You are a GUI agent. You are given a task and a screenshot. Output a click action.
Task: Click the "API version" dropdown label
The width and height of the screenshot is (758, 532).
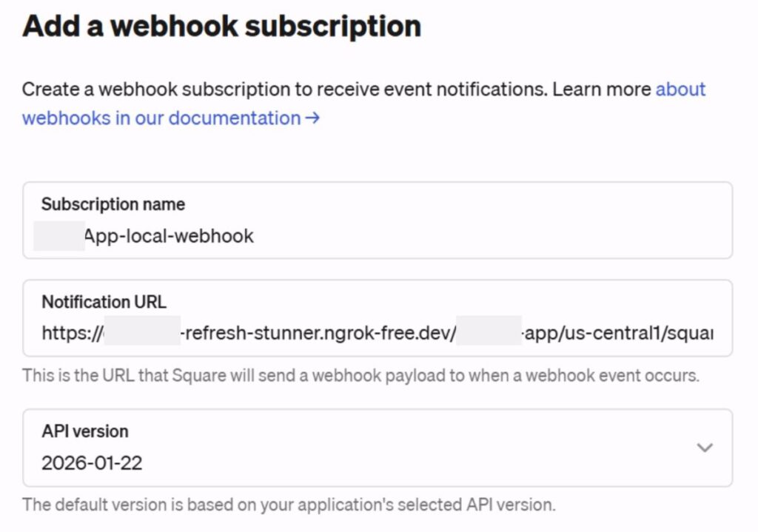coord(84,431)
